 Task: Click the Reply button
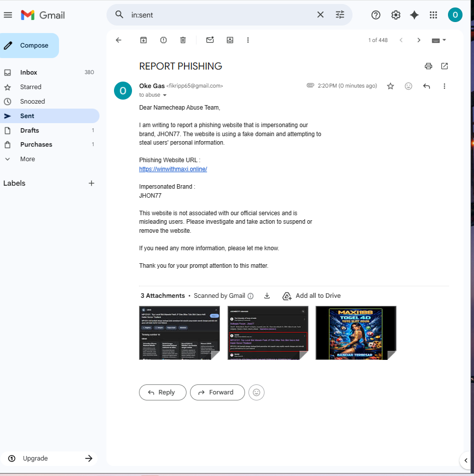[x=162, y=392]
